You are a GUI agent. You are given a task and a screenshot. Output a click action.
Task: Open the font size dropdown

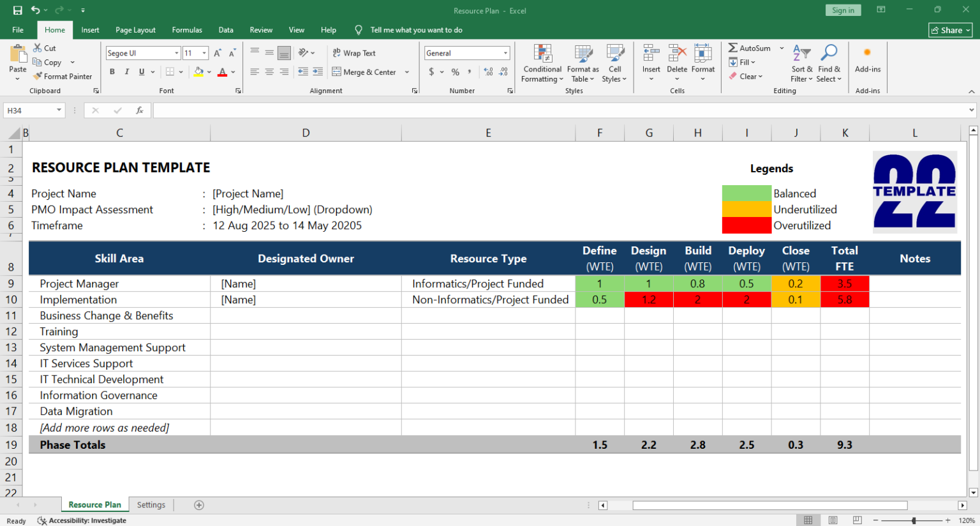(204, 53)
